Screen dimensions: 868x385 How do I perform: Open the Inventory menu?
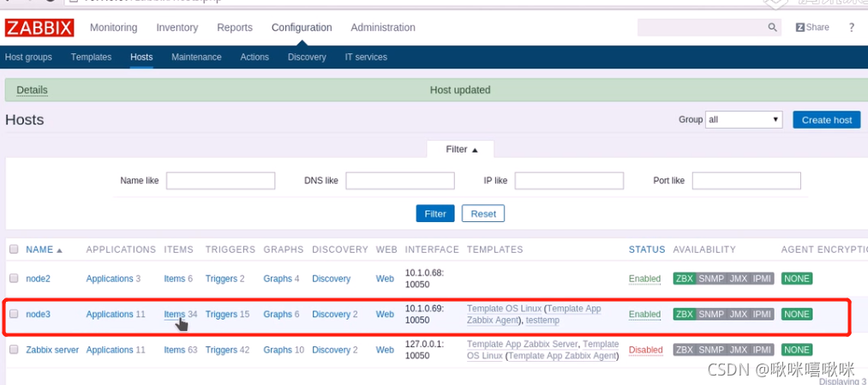point(177,27)
